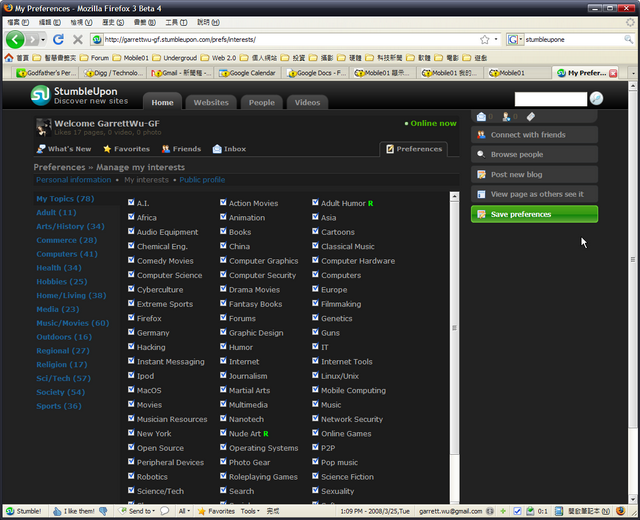Click the blue checkmark icon in status bar
The image size is (640, 520).
click(517, 511)
